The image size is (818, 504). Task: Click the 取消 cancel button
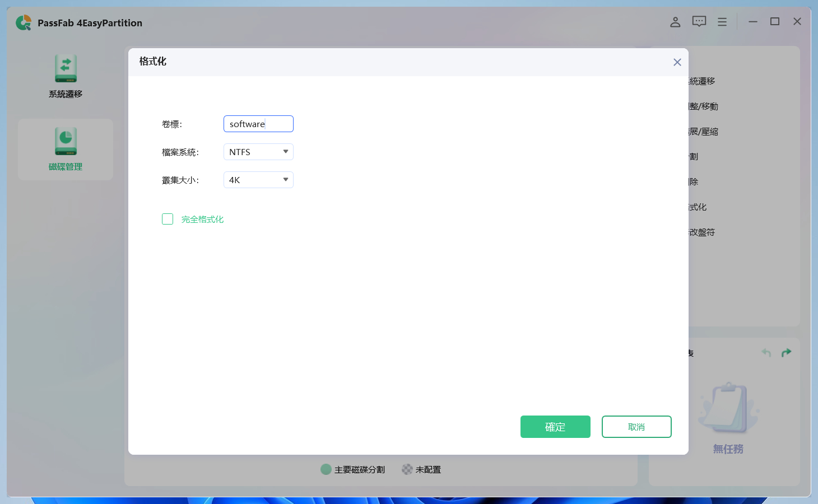pyautogui.click(x=636, y=427)
